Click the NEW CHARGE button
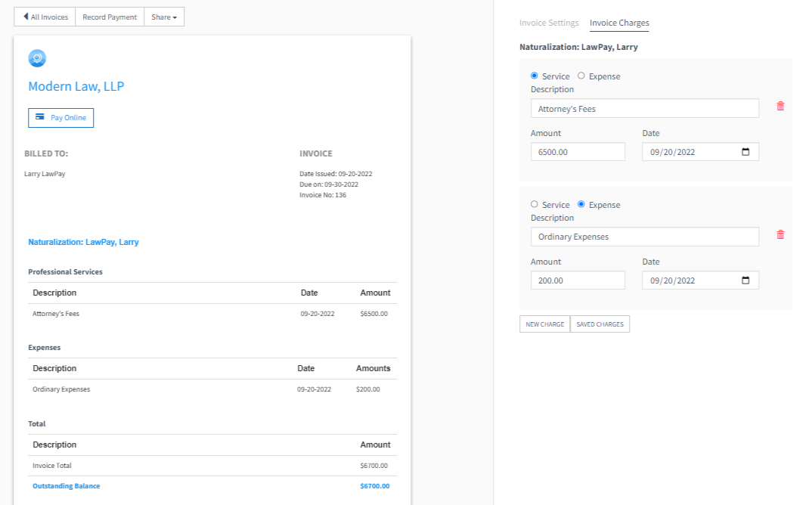 pos(544,324)
